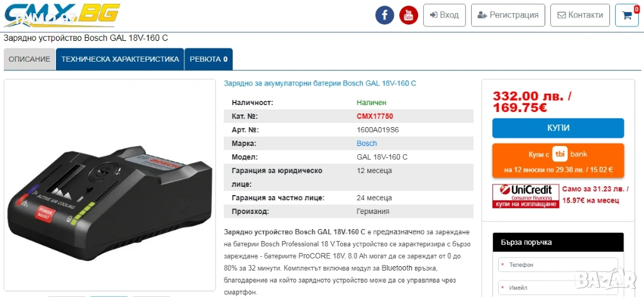Click the blue КУПИ button
This screenshot has width=644, height=297.
(x=558, y=128)
